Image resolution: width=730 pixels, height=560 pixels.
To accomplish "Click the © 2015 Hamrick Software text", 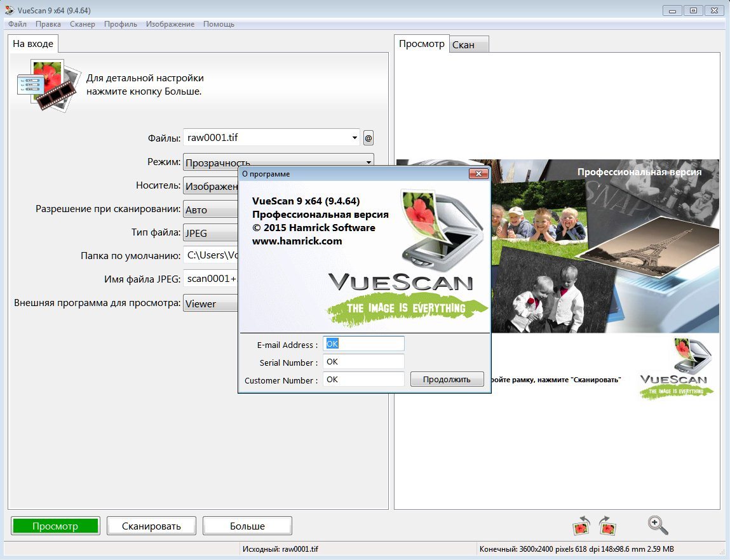I will pyautogui.click(x=314, y=227).
